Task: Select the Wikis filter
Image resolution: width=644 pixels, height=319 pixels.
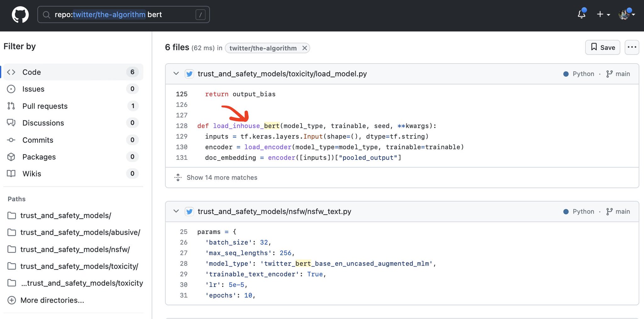Action: 73,174
